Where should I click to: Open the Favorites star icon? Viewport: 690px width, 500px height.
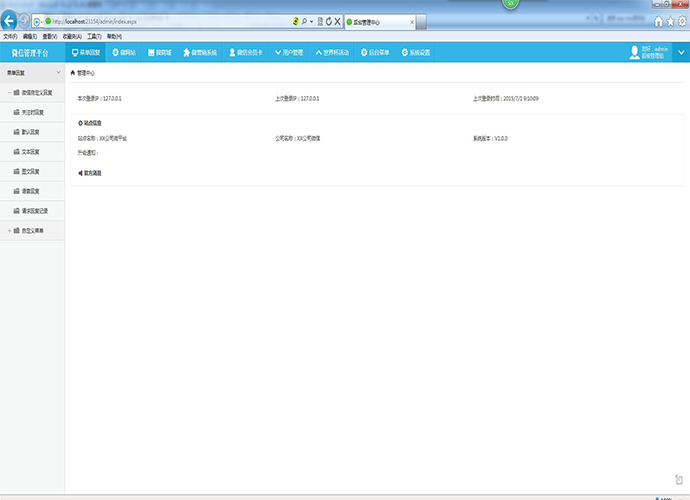(x=669, y=21)
